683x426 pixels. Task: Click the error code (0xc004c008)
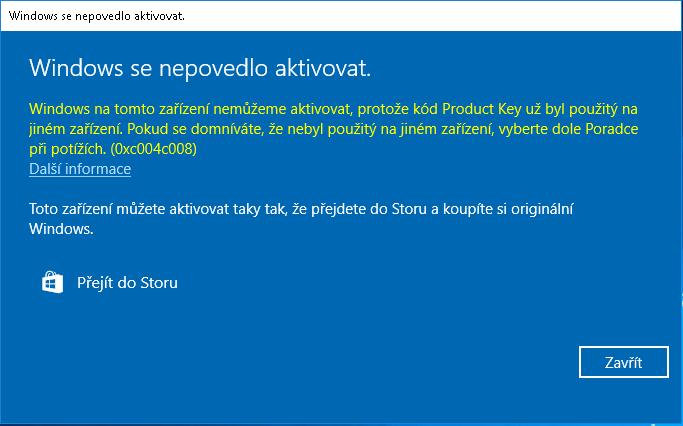coord(154,149)
